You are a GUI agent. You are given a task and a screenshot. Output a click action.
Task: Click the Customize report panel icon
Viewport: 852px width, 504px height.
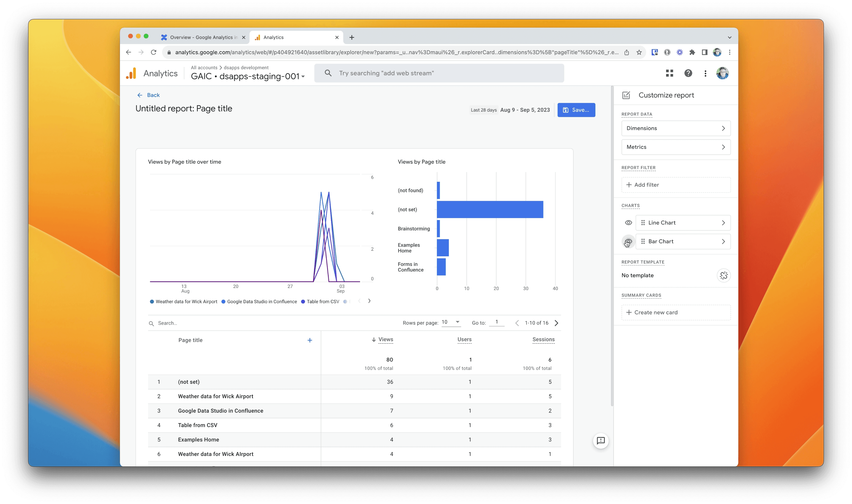[626, 95]
